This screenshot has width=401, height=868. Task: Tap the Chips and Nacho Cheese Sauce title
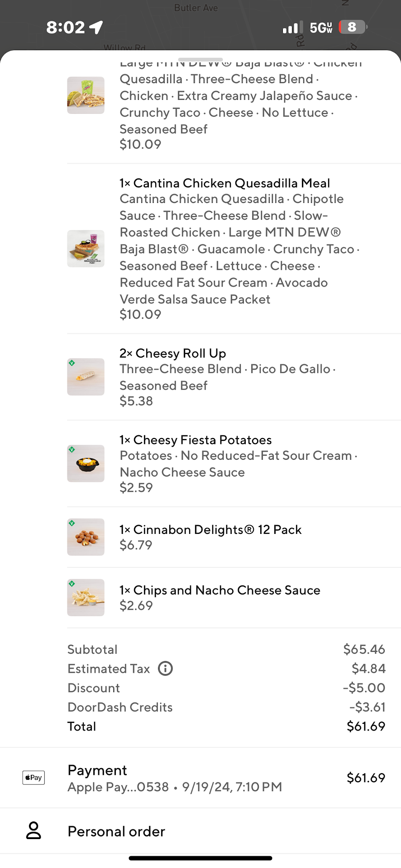220,590
